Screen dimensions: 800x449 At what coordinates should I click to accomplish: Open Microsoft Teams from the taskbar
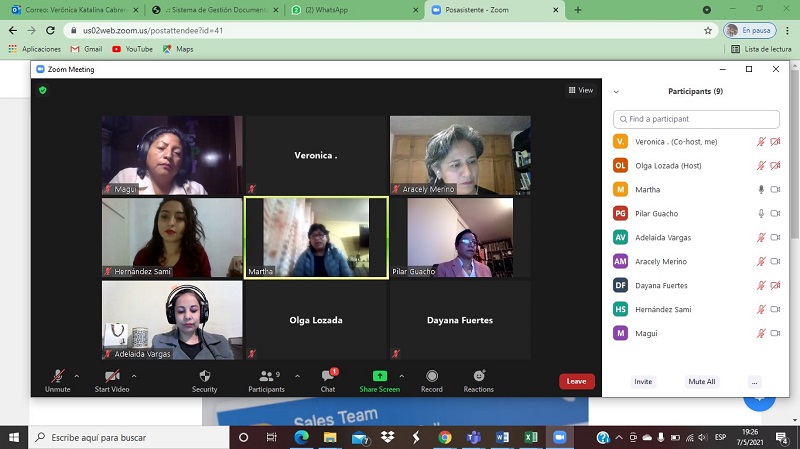click(473, 438)
